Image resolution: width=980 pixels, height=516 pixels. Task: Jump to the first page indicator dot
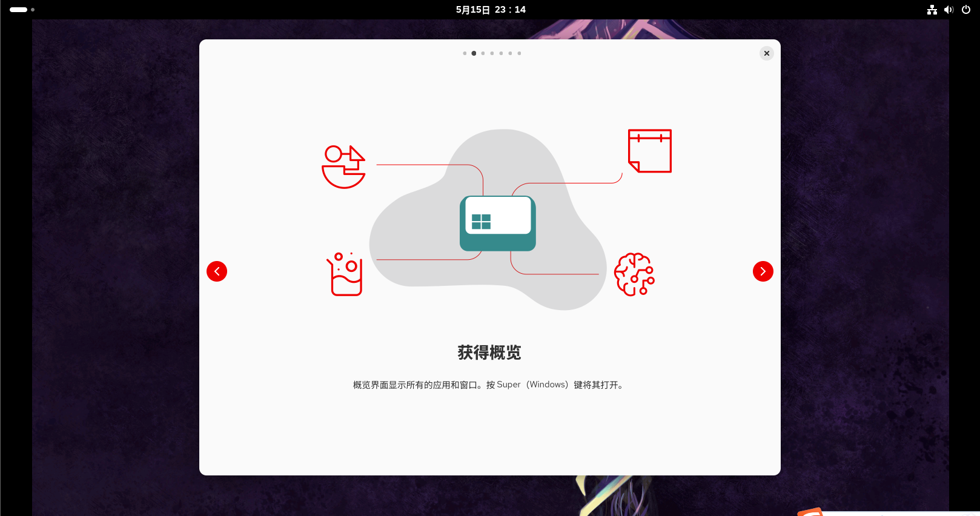[465, 53]
